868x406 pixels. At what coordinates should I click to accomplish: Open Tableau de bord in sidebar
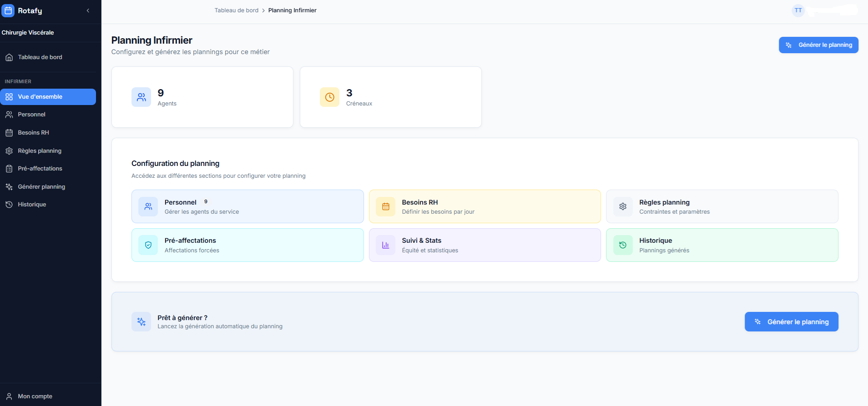tap(40, 57)
